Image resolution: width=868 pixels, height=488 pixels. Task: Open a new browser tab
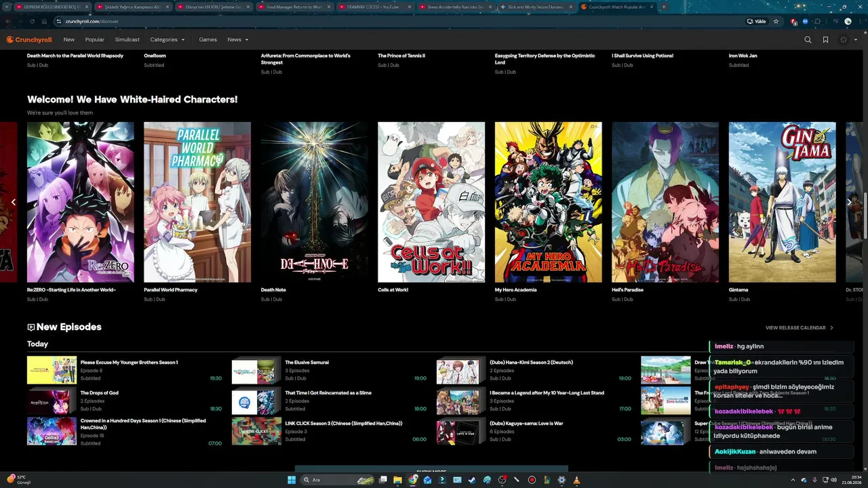[663, 7]
